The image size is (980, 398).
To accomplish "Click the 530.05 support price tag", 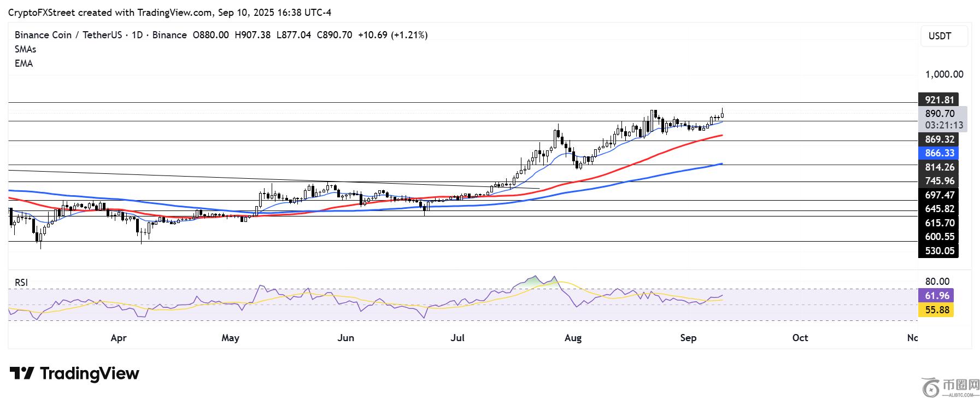I will (939, 251).
